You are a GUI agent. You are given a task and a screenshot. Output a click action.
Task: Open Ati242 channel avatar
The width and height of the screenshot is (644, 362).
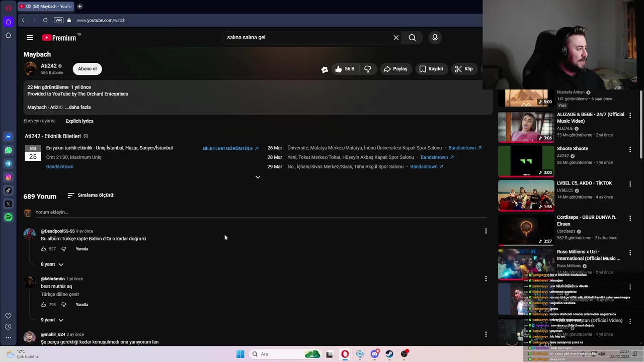point(31,69)
